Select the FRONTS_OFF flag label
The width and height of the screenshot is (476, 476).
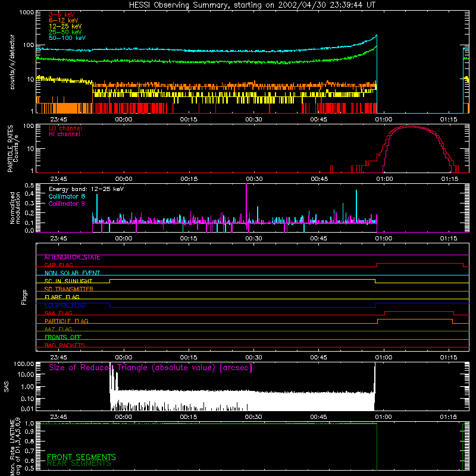click(63, 337)
